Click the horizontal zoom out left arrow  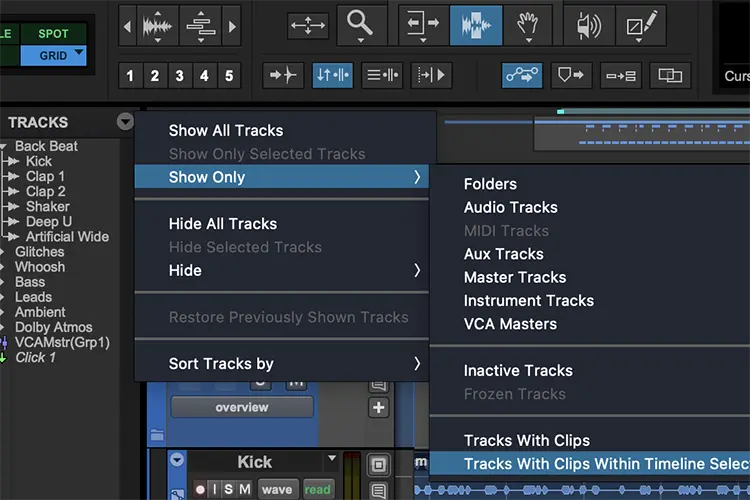click(127, 26)
